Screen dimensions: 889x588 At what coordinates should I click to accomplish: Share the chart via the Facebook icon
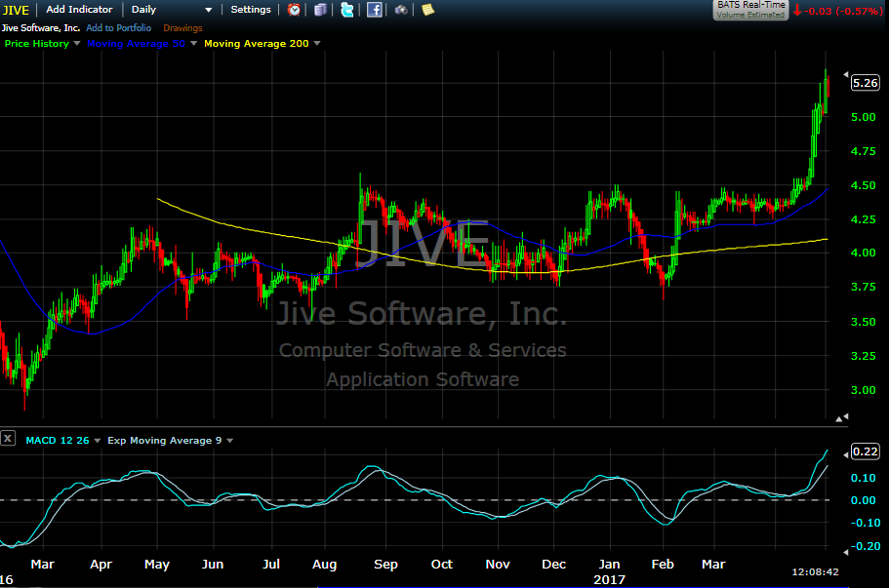[374, 10]
